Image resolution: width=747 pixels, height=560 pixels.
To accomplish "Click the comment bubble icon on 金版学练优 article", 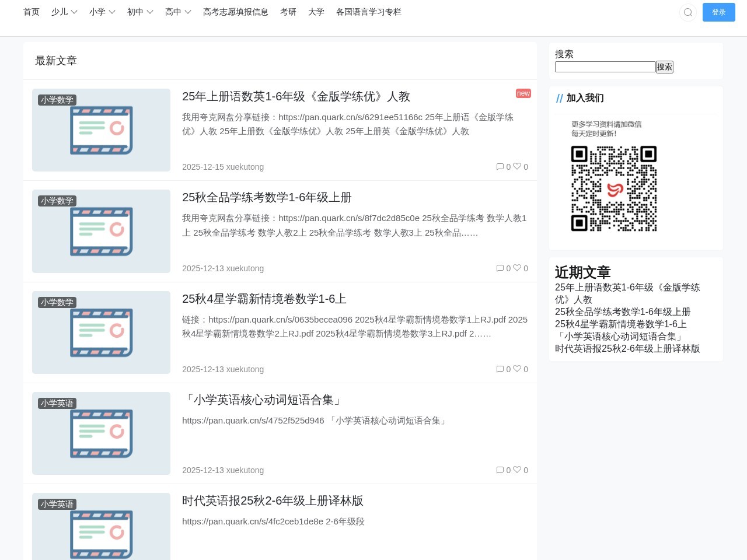I will (x=501, y=167).
